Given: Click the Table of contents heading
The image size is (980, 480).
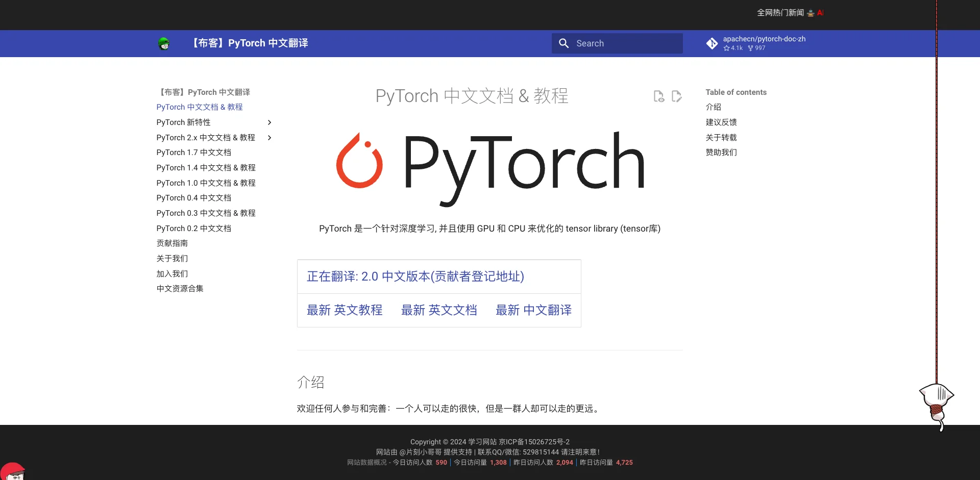Looking at the screenshot, I should click(736, 92).
